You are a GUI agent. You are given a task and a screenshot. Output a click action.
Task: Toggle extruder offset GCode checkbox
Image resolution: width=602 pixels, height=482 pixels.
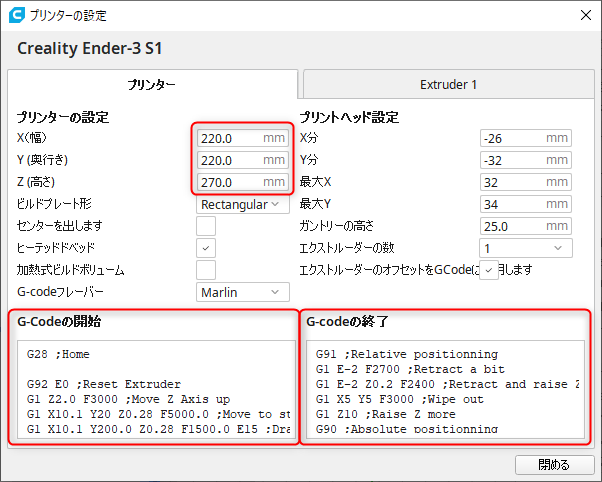tap(489, 270)
